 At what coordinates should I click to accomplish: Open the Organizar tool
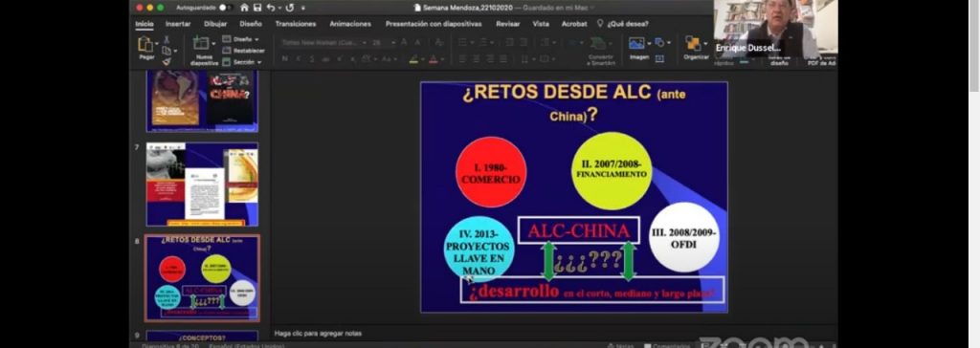[x=693, y=43]
